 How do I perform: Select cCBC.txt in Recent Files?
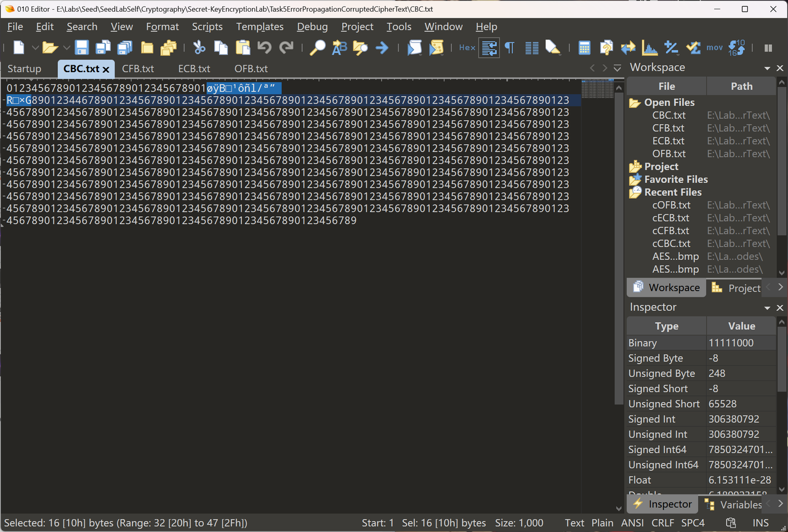tap(671, 244)
